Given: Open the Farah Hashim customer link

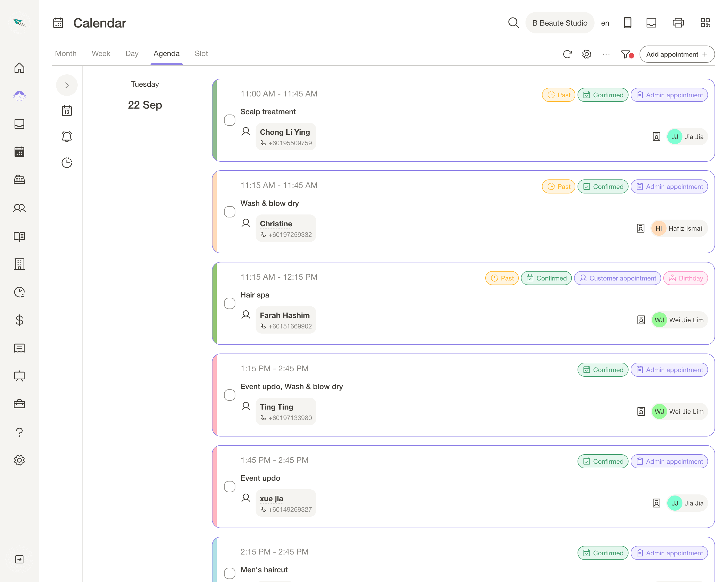Looking at the screenshot, I should coord(285,316).
